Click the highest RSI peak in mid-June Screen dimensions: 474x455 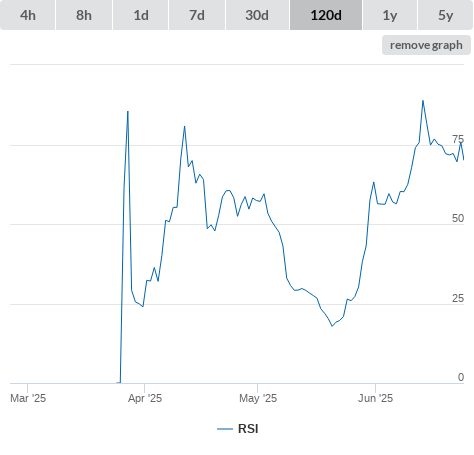[x=423, y=100]
